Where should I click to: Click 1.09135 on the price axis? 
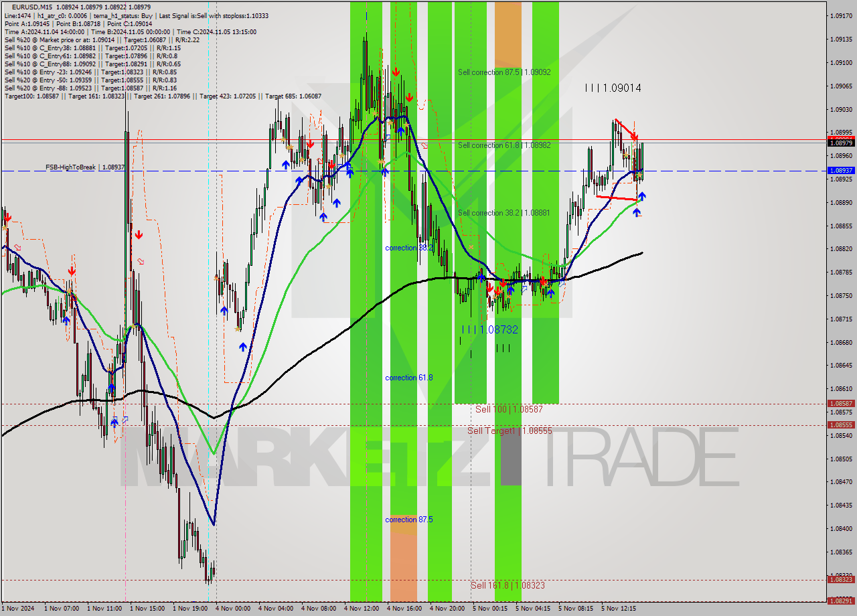click(x=841, y=39)
